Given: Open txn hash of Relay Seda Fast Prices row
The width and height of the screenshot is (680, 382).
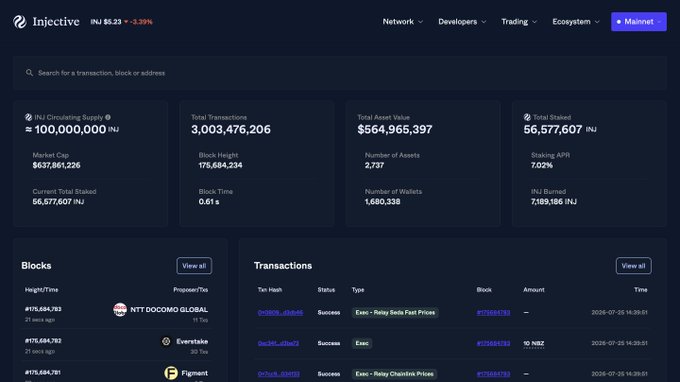Looking at the screenshot, I should (280, 313).
